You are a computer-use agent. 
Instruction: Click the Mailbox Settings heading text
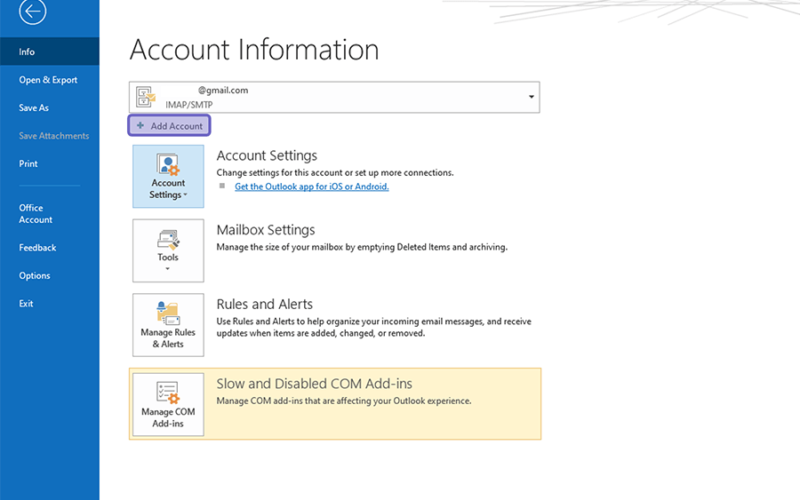(266, 230)
